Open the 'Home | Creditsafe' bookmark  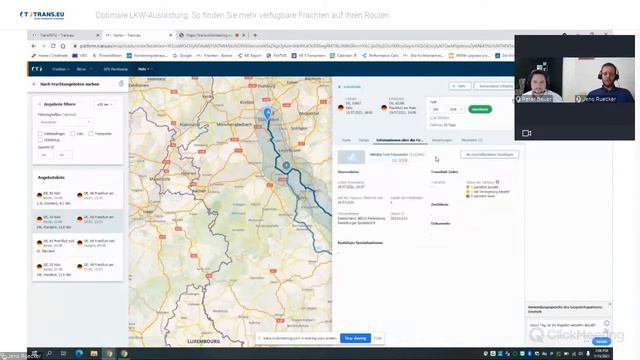pyautogui.click(x=49, y=56)
